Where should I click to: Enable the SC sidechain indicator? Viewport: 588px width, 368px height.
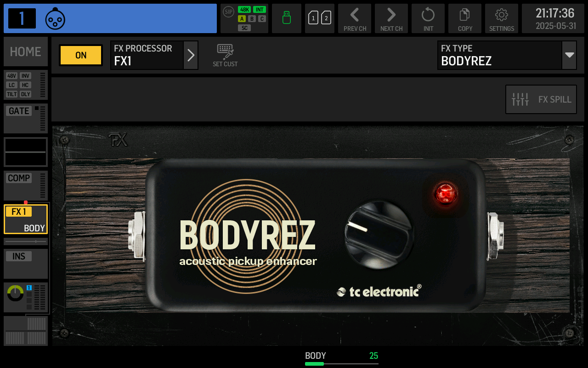pyautogui.click(x=245, y=28)
